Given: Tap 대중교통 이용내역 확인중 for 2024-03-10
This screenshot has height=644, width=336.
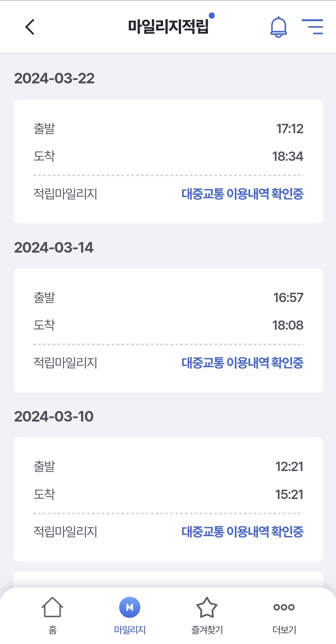Looking at the screenshot, I should click(x=242, y=532).
